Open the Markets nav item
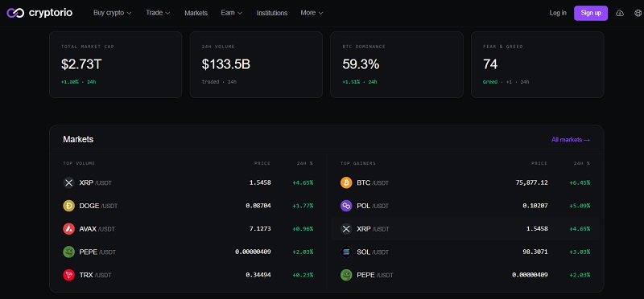This screenshot has height=299, width=644. click(x=196, y=13)
